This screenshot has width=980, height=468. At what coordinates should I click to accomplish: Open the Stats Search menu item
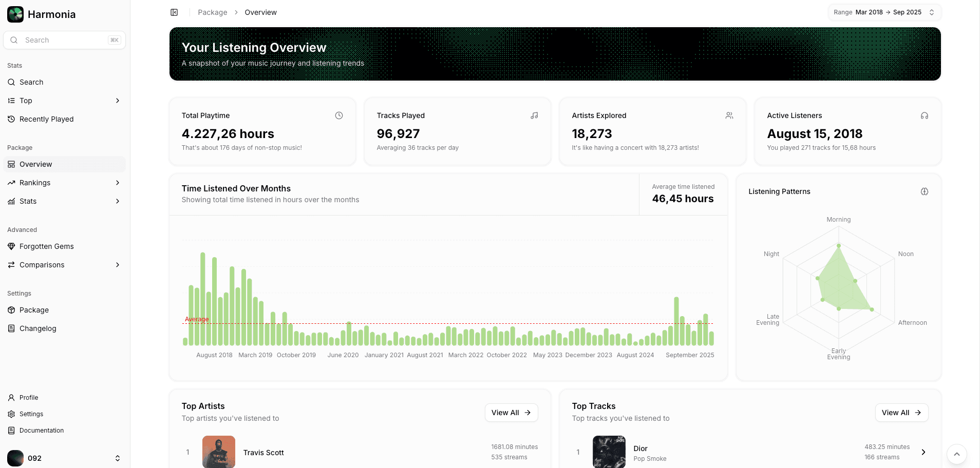[x=65, y=82]
